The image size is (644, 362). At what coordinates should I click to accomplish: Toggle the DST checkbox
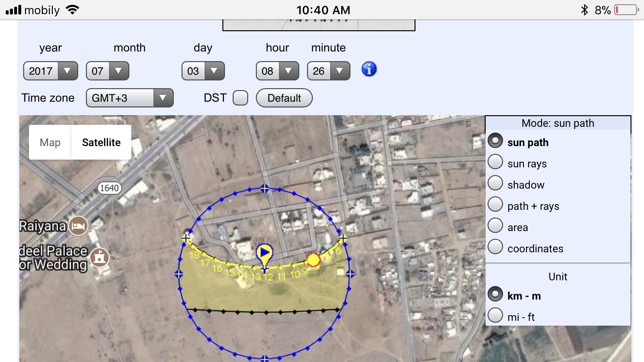pos(240,98)
